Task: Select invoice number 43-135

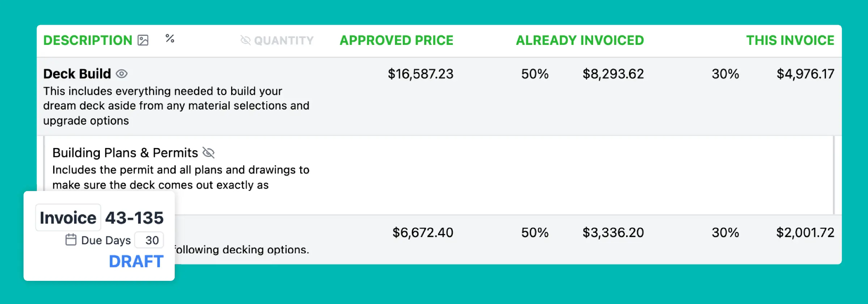Action: (134, 218)
